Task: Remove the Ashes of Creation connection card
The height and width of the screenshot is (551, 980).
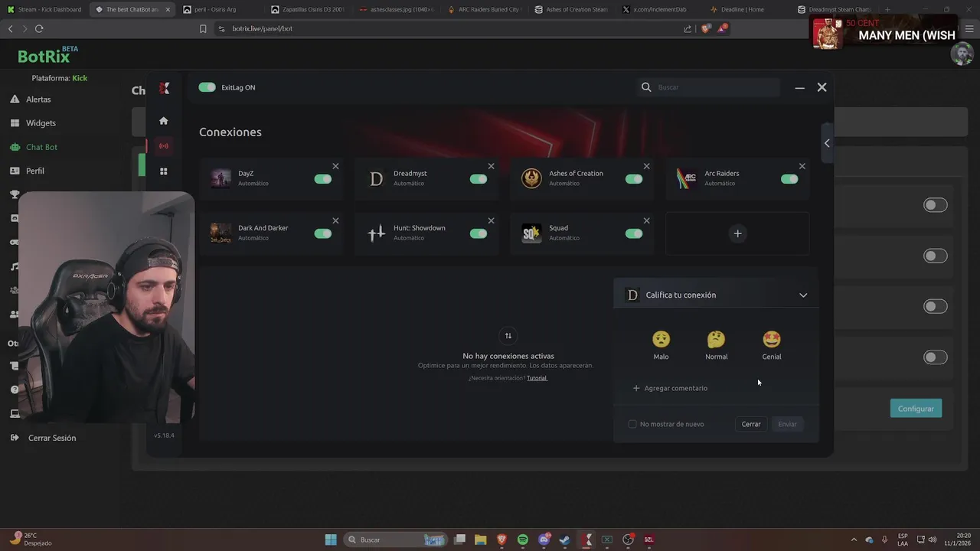Action: point(646,166)
